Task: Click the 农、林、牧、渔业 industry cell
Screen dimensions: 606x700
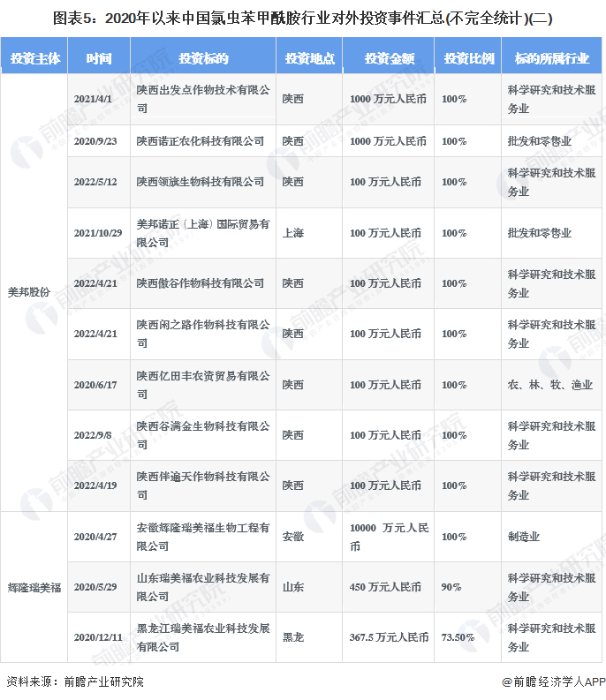Action: pyautogui.click(x=550, y=385)
